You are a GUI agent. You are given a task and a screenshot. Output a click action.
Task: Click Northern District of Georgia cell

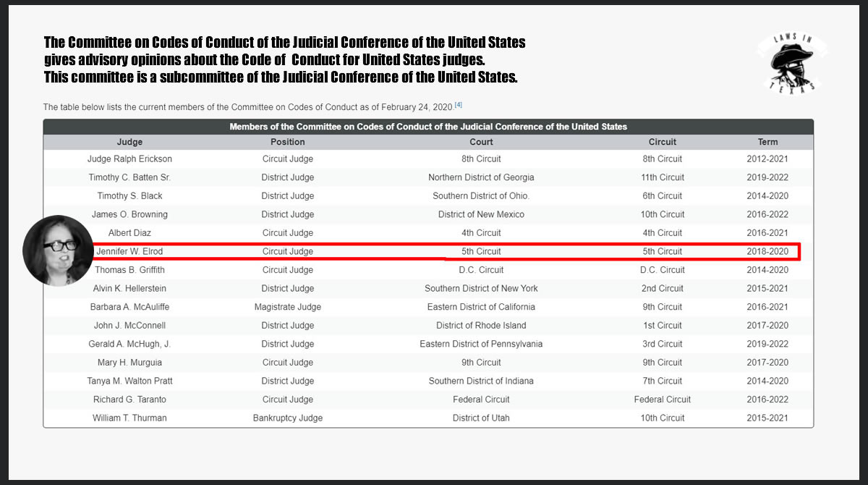tap(481, 177)
